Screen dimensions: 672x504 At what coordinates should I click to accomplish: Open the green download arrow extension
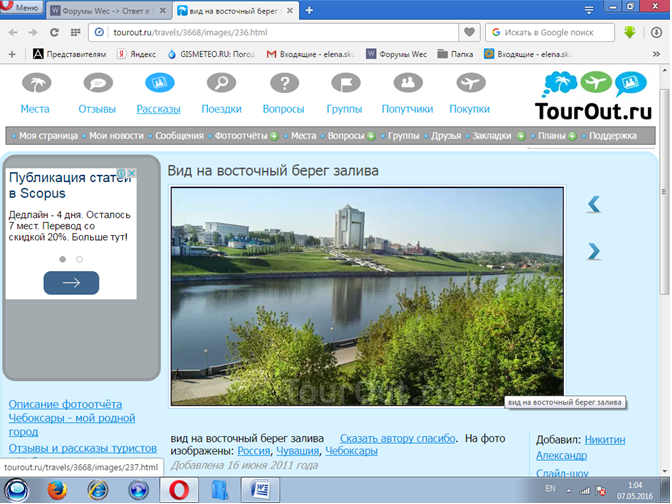pos(630,32)
